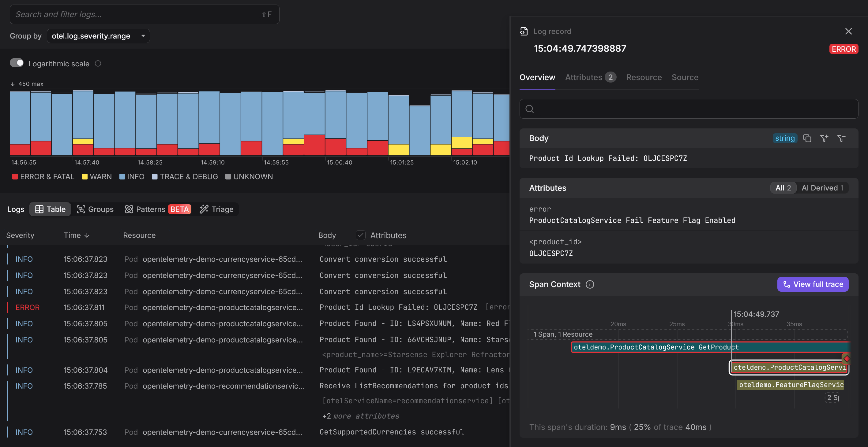The height and width of the screenshot is (447, 868).
Task: Select AI Derived attributes filter
Action: tap(822, 188)
